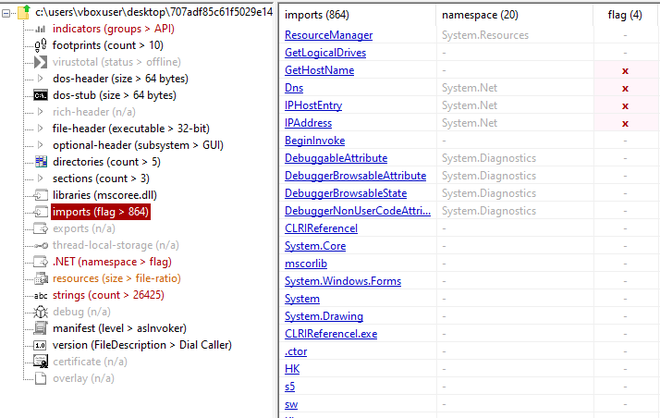Click the red x flag for Dns

[x=625, y=89]
